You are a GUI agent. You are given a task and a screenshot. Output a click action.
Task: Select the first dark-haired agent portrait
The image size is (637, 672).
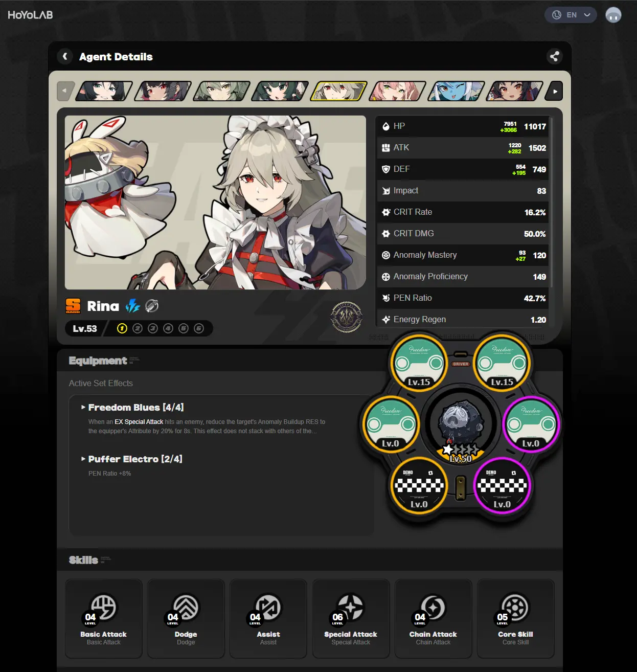coord(104,92)
